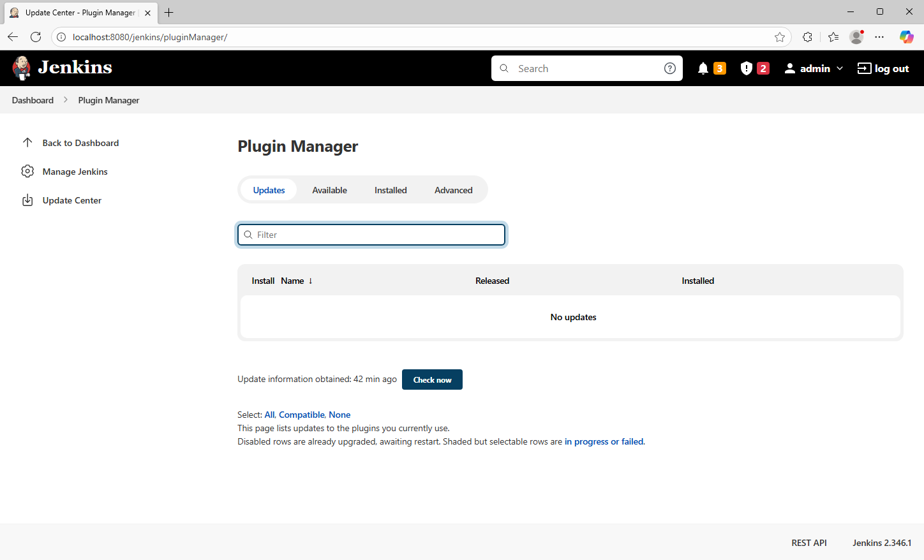The image size is (924, 560).
Task: Open Back to Dashboard sidebar link
Action: [80, 143]
